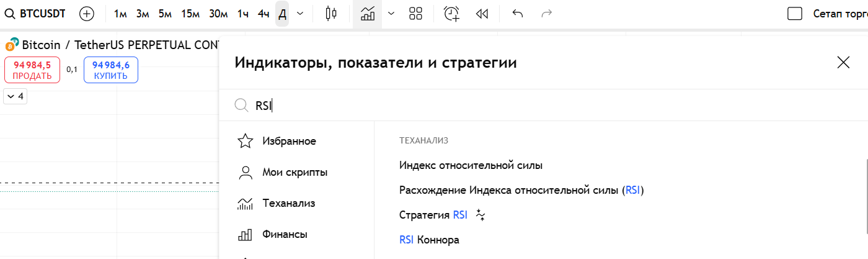The width and height of the screenshot is (868, 259).
Task: Click the RSI search input field
Action: 434,106
